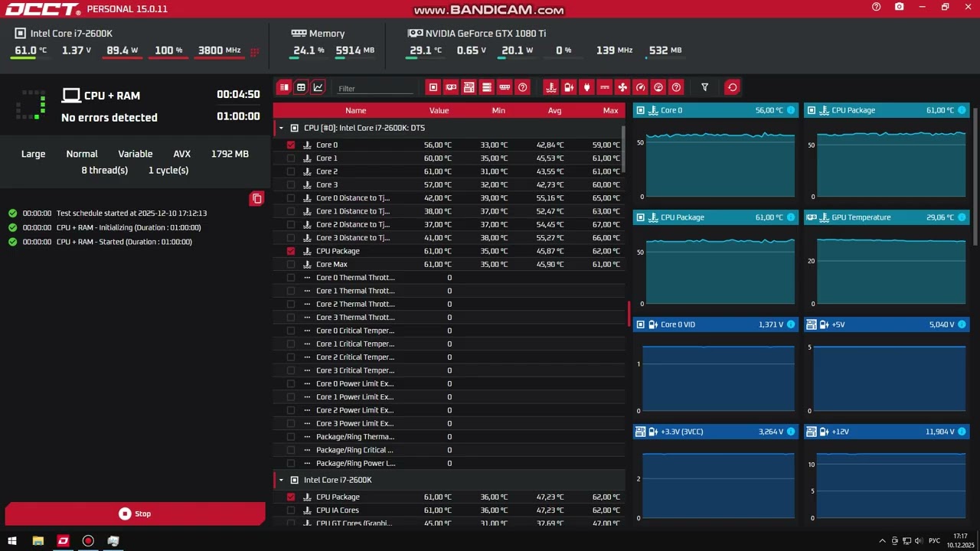The height and width of the screenshot is (551, 980).
Task: Sort the table by the Avg column
Action: pos(554,110)
